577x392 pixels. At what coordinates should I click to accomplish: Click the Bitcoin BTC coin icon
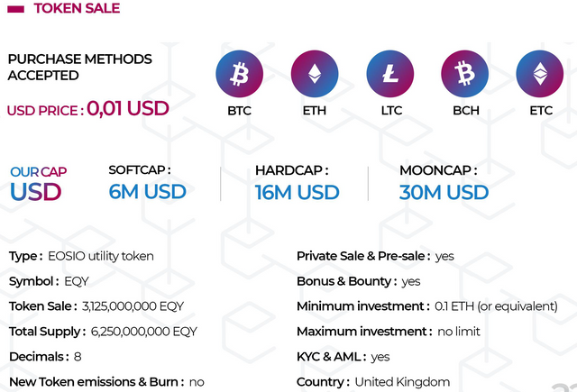[x=240, y=73]
